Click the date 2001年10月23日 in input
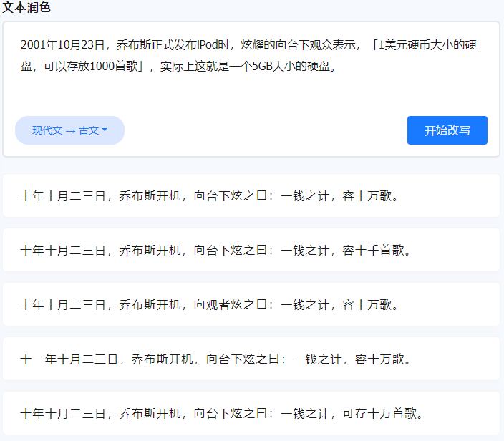The height and width of the screenshot is (441, 504). (62, 45)
